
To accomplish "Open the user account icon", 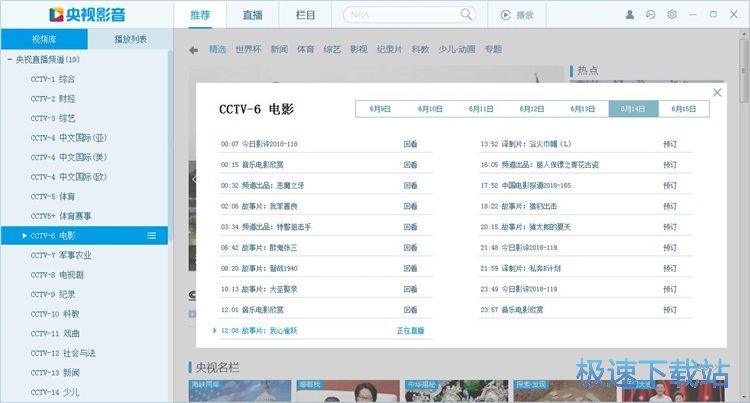I will (x=630, y=14).
